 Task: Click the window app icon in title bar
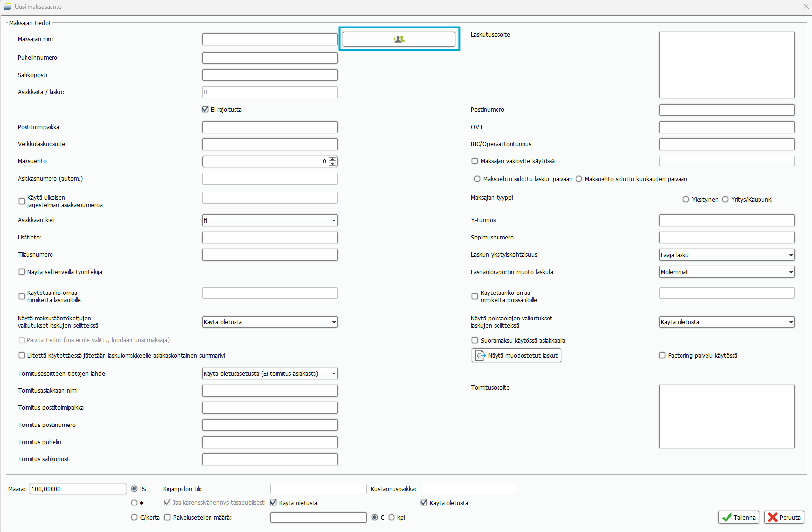pyautogui.click(x=8, y=6)
